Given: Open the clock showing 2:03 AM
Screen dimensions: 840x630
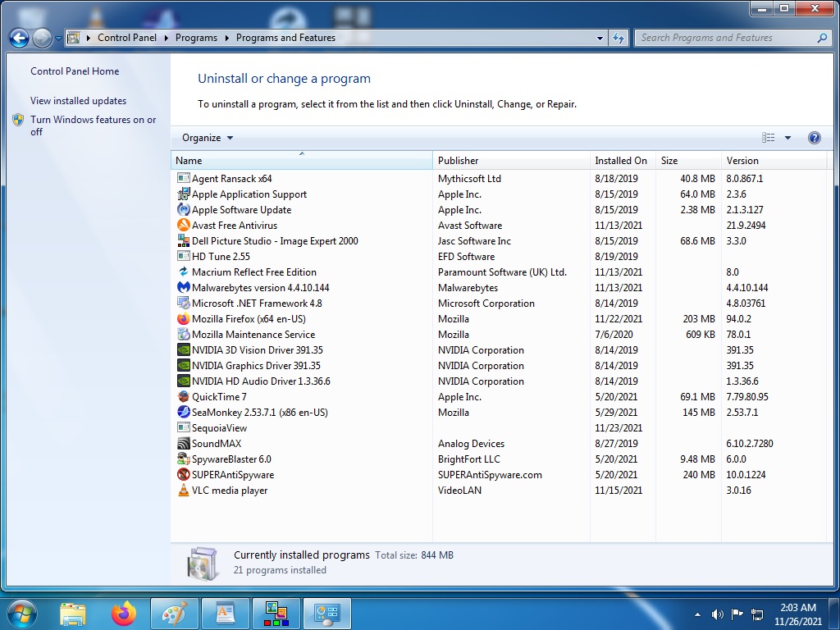Looking at the screenshot, I should click(x=797, y=614).
